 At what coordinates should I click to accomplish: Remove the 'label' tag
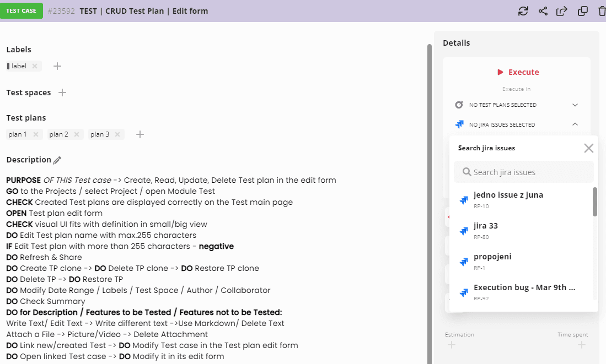35,66
